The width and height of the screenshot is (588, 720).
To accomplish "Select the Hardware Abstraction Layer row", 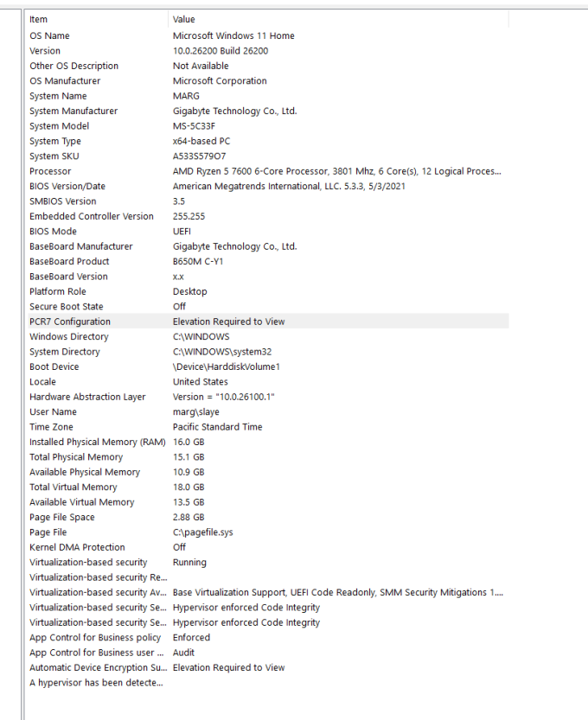I will click(267, 397).
